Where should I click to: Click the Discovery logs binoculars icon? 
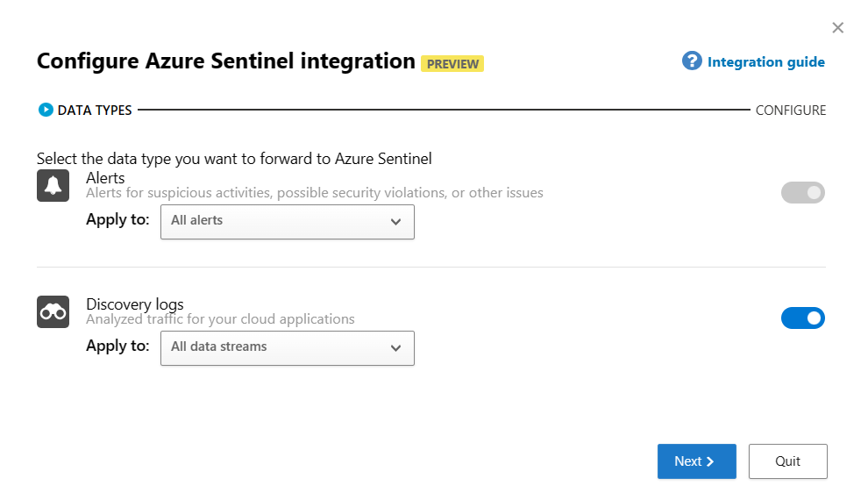(53, 311)
